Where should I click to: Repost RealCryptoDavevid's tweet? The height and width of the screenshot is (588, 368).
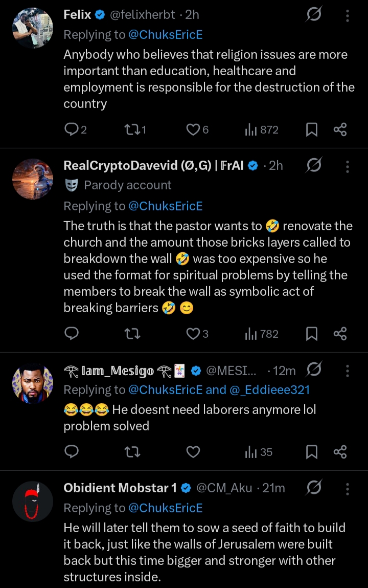[132, 334]
